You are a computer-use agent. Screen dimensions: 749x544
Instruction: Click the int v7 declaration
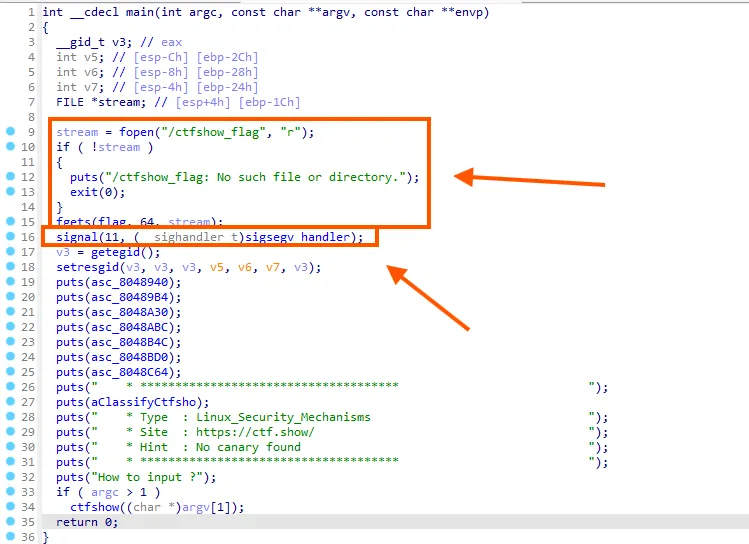click(80, 87)
